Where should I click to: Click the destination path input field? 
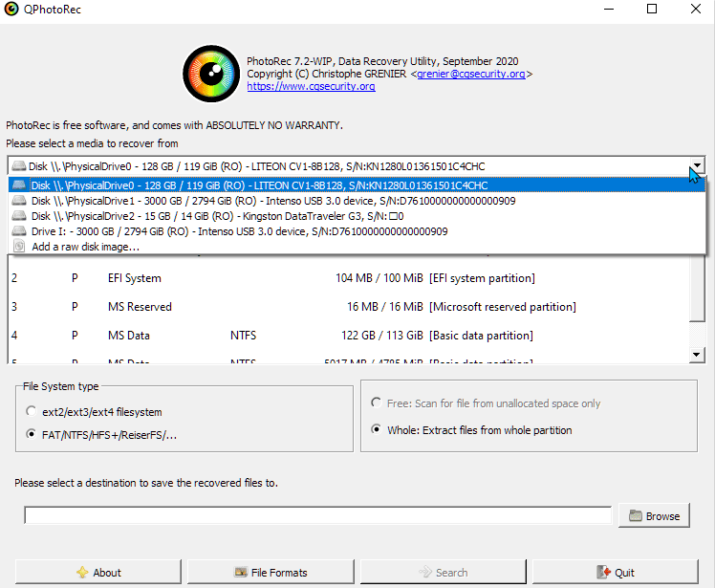point(317,515)
